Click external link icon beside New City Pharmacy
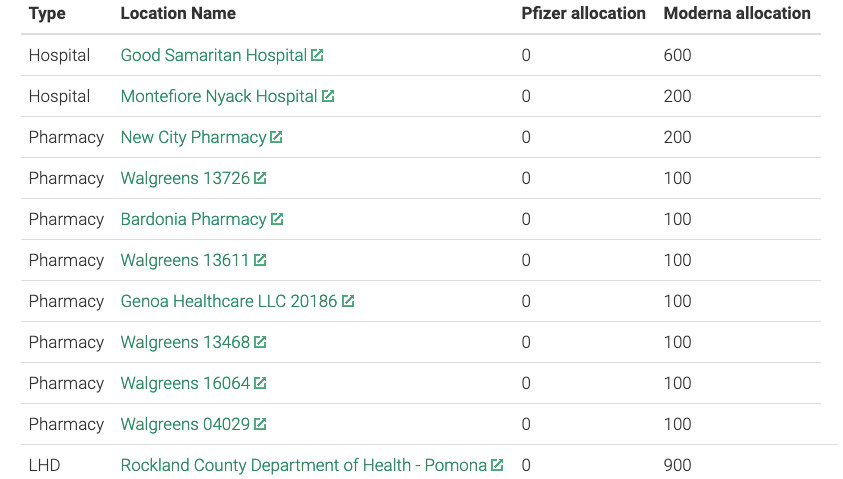Screen dimensions: 843x479 click(x=277, y=138)
